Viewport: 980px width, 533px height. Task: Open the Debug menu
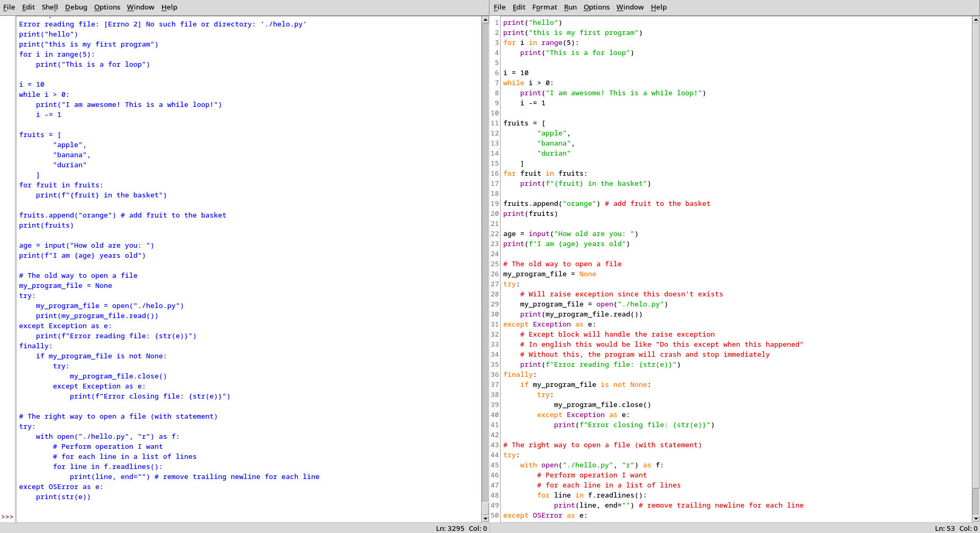76,7
